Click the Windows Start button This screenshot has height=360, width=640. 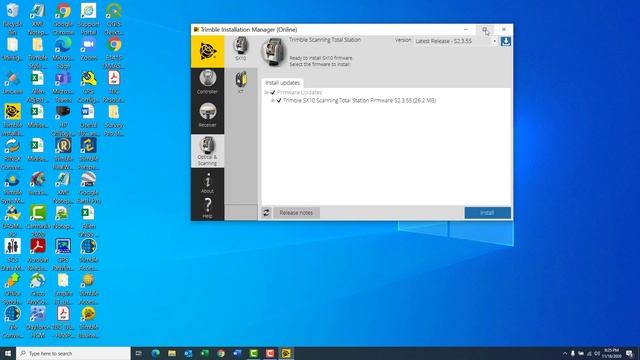[8, 353]
